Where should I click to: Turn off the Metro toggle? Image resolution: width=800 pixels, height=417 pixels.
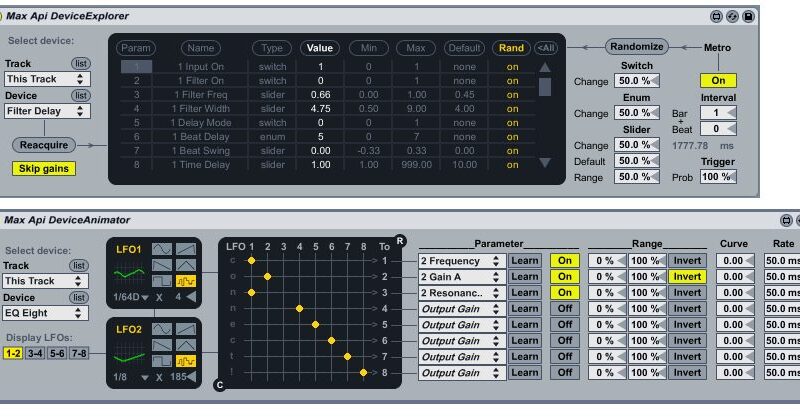coord(717,81)
